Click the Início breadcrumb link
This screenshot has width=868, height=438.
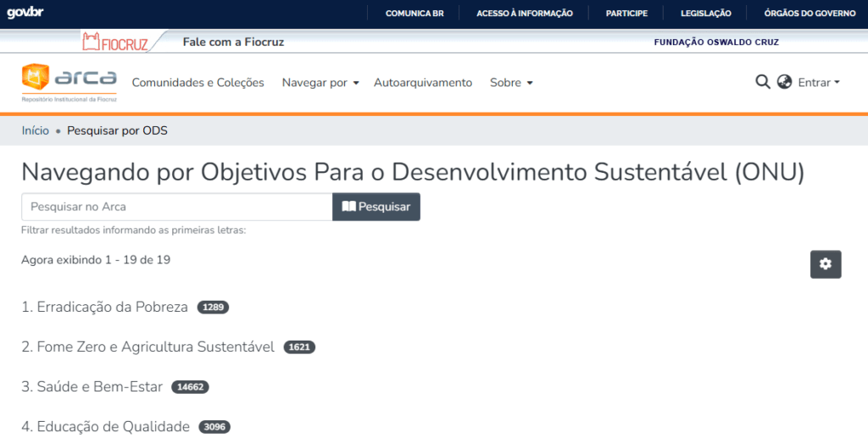(36, 130)
